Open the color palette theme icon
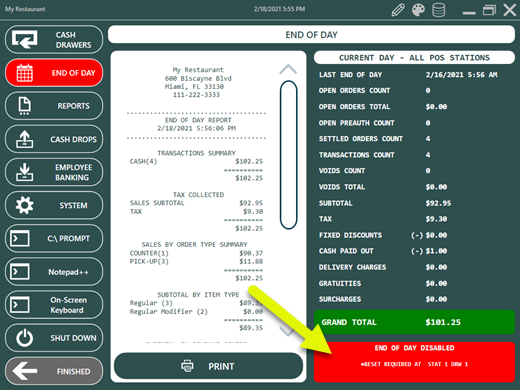This screenshot has width=520, height=390. 418,10
